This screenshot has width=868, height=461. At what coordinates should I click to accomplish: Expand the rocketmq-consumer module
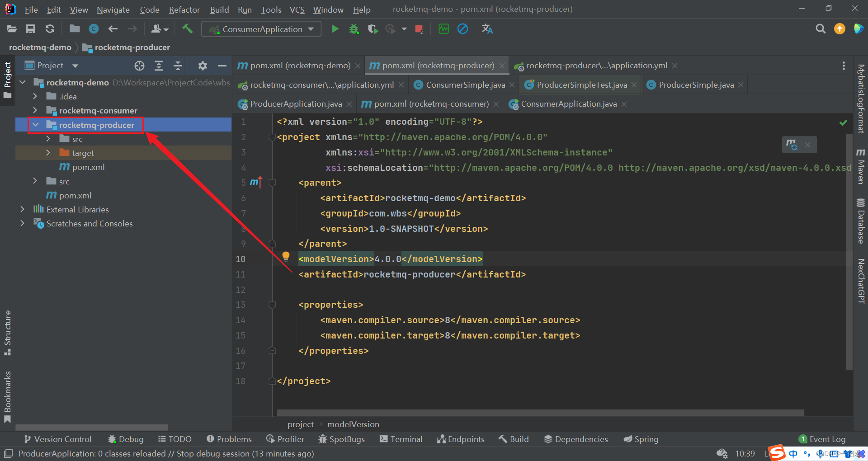[35, 110]
